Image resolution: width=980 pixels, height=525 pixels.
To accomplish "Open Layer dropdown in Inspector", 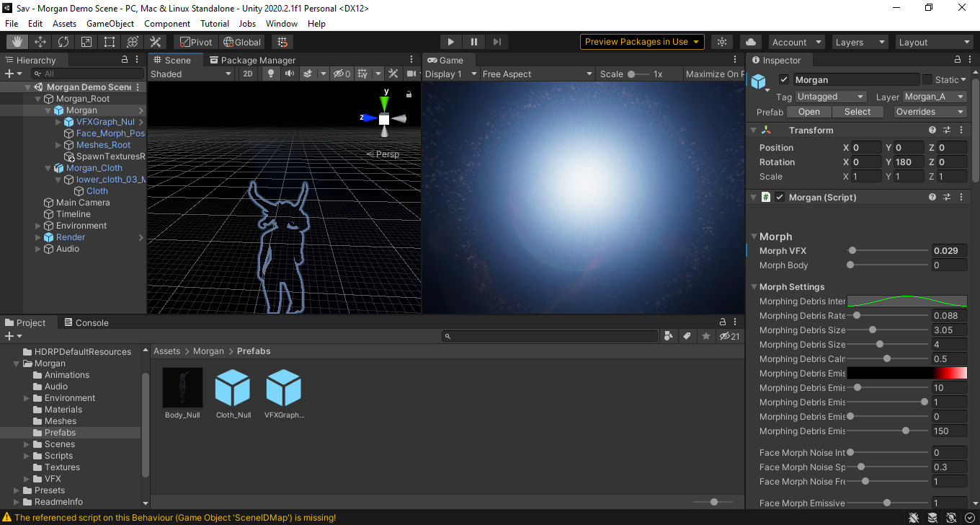I will click(x=935, y=97).
